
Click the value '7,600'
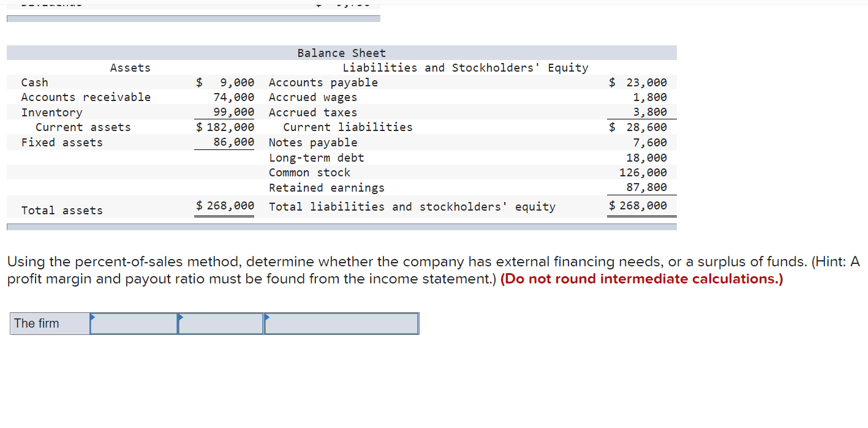point(650,143)
